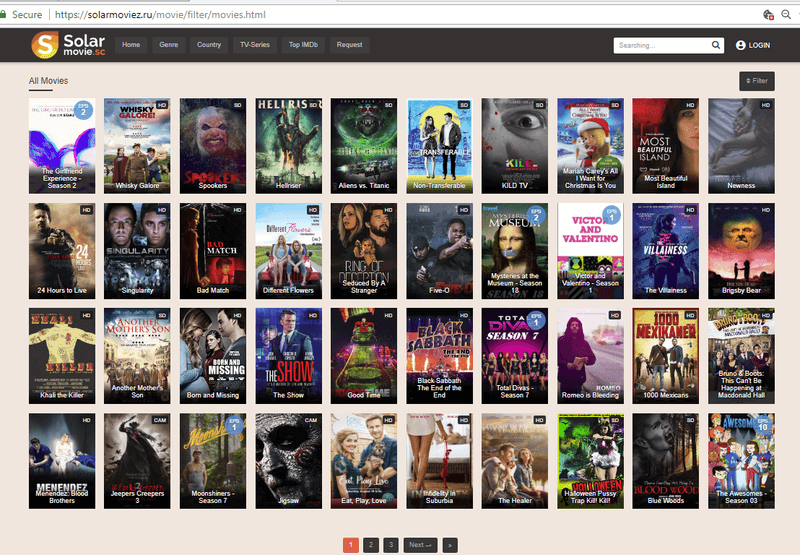Click the search magnifier icon
The width and height of the screenshot is (800, 555).
pyautogui.click(x=716, y=45)
